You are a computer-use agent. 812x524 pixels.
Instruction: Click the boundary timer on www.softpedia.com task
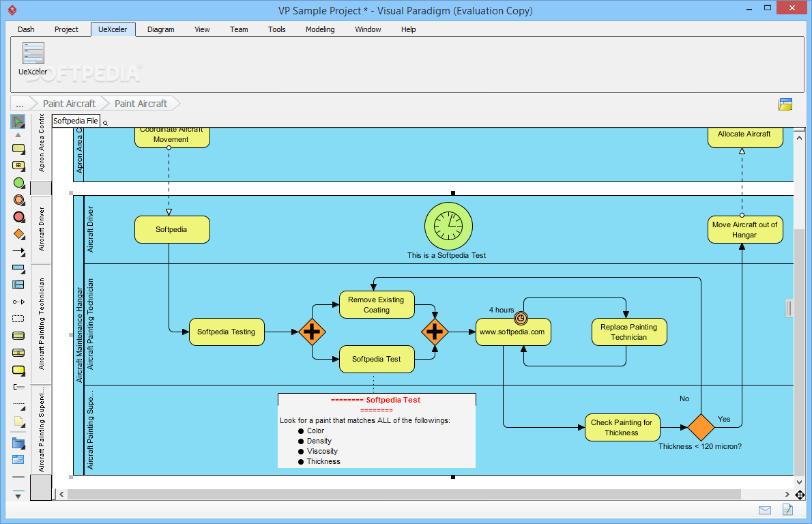pyautogui.click(x=521, y=318)
